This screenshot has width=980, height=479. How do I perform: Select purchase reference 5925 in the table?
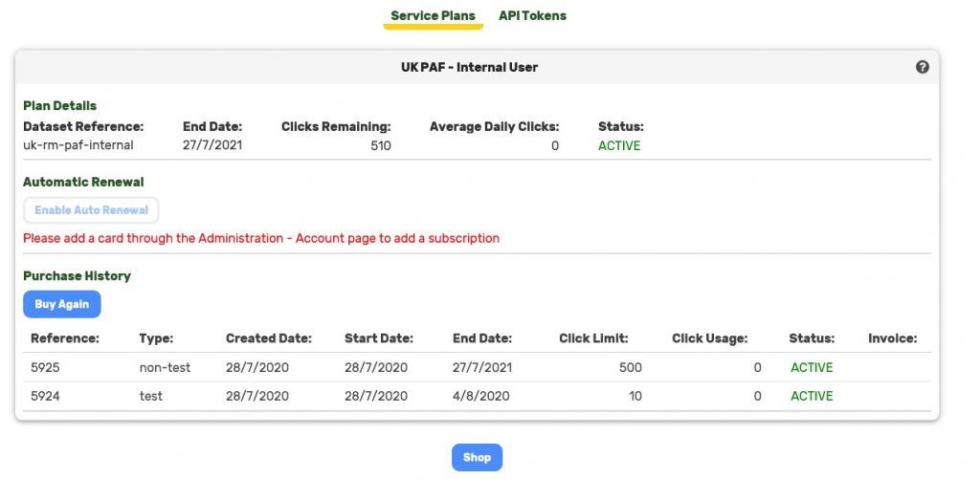click(x=45, y=367)
